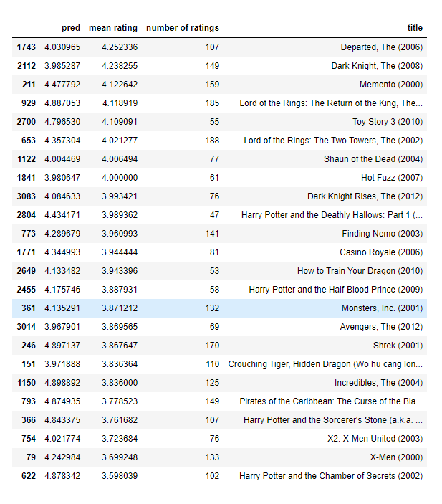Select row index 1122
Image resolution: width=442 pixels, height=504 pixels.
tap(26, 159)
